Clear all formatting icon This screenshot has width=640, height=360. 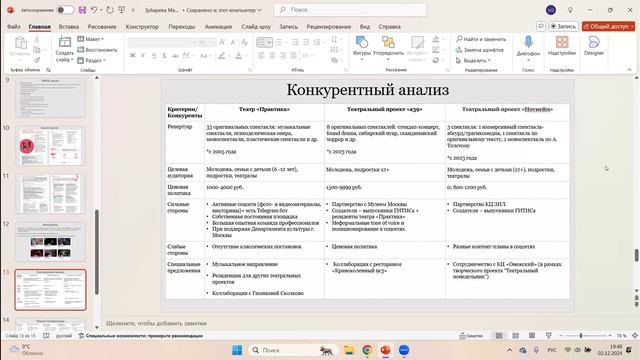pos(244,42)
